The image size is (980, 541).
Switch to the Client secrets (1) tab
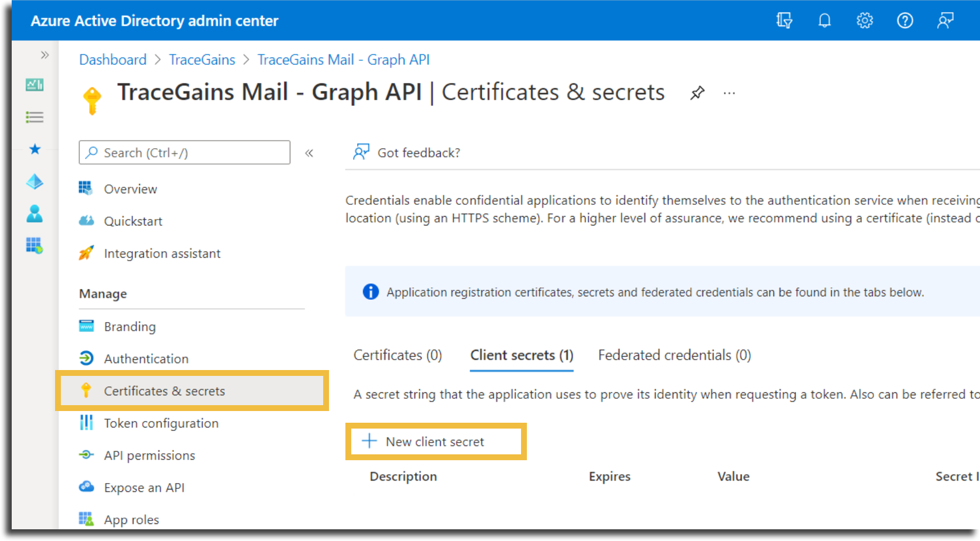click(522, 355)
